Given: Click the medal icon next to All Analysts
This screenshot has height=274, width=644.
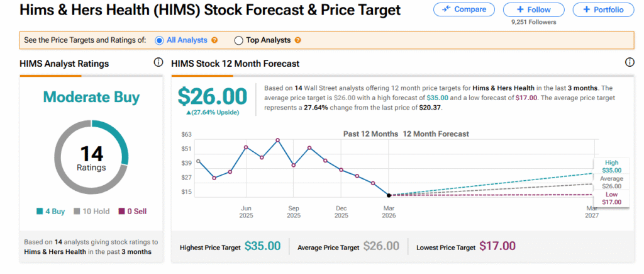Looking at the screenshot, I should 214,40.
